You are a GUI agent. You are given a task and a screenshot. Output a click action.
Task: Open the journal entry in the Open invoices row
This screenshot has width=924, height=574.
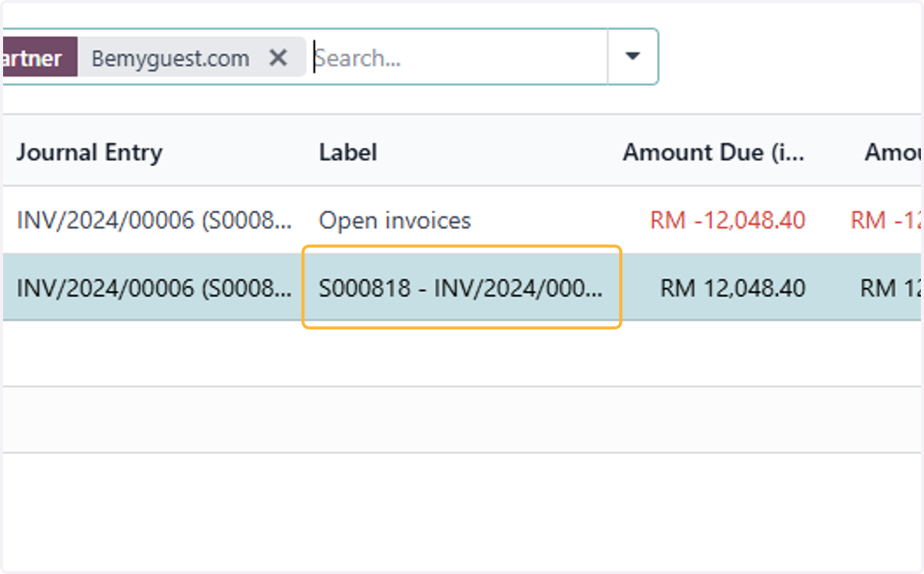[x=155, y=221]
